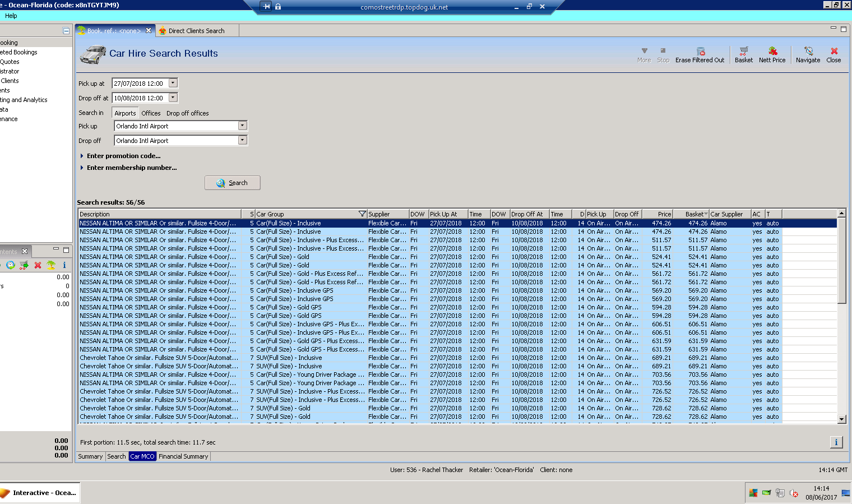Image resolution: width=852 pixels, height=504 pixels.
Task: Toggle the Nett Price toolbar icon
Action: pyautogui.click(x=772, y=55)
